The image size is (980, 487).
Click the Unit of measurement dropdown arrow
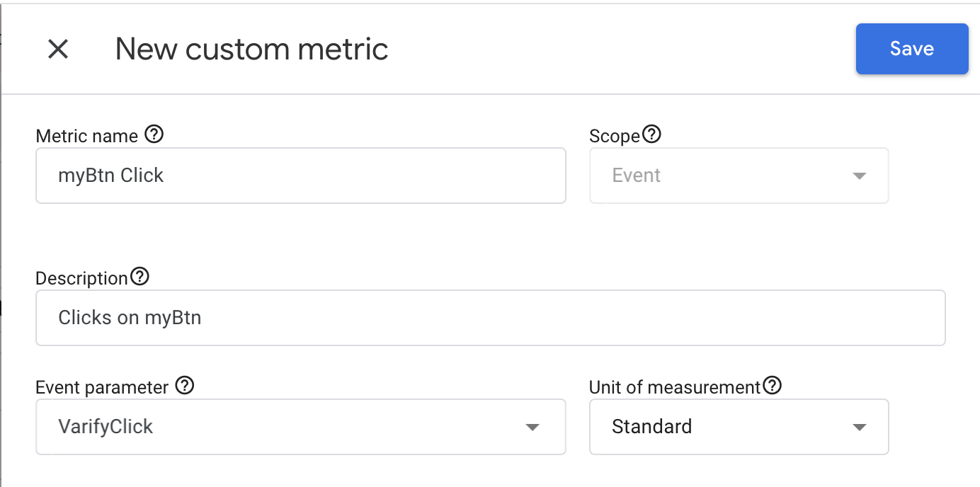tap(860, 428)
